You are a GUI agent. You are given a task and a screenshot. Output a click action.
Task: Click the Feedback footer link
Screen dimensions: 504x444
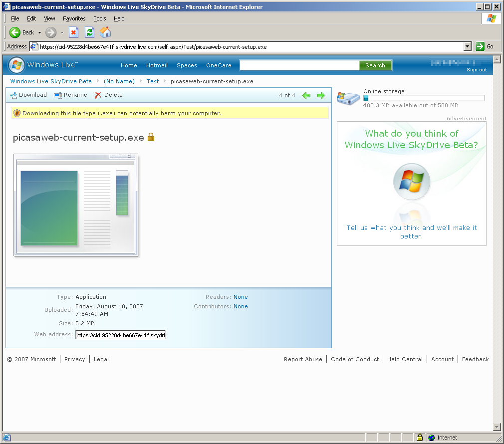[476, 359]
